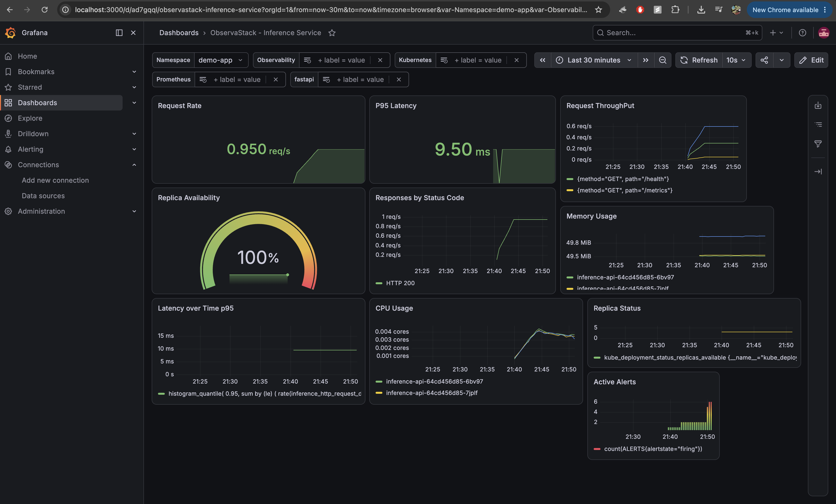Collapse the side toolbar with arrow icon

(818, 172)
